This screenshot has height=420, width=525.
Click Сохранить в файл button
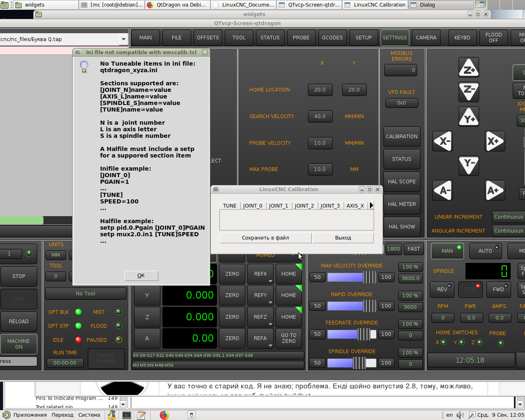(265, 238)
